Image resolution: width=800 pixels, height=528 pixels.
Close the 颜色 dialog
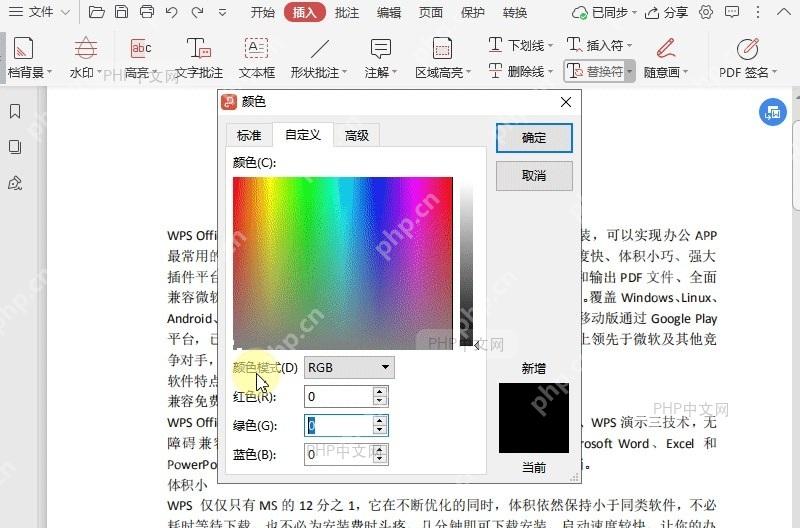pyautogui.click(x=566, y=102)
